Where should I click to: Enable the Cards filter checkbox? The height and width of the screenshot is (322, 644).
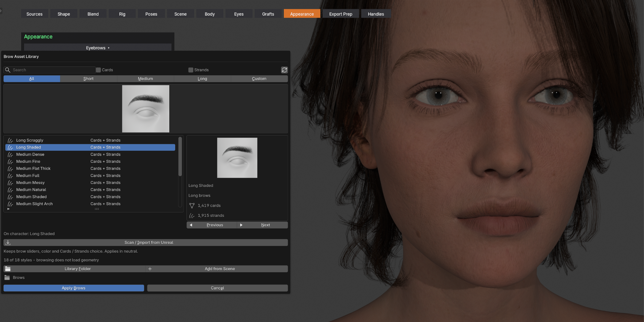click(x=99, y=70)
